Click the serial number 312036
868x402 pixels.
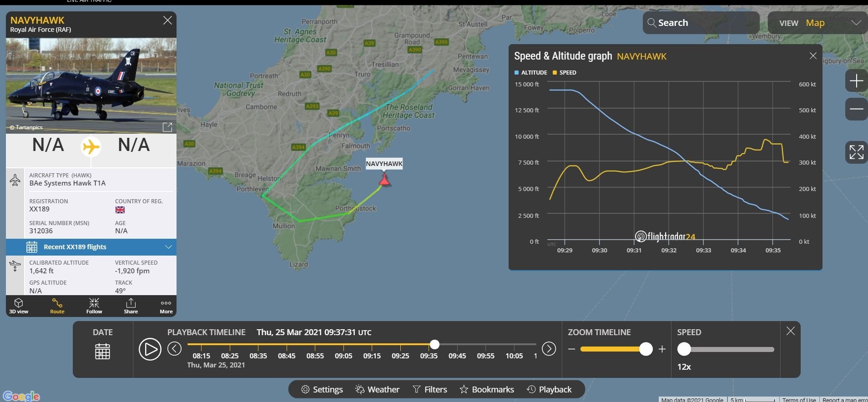point(41,231)
